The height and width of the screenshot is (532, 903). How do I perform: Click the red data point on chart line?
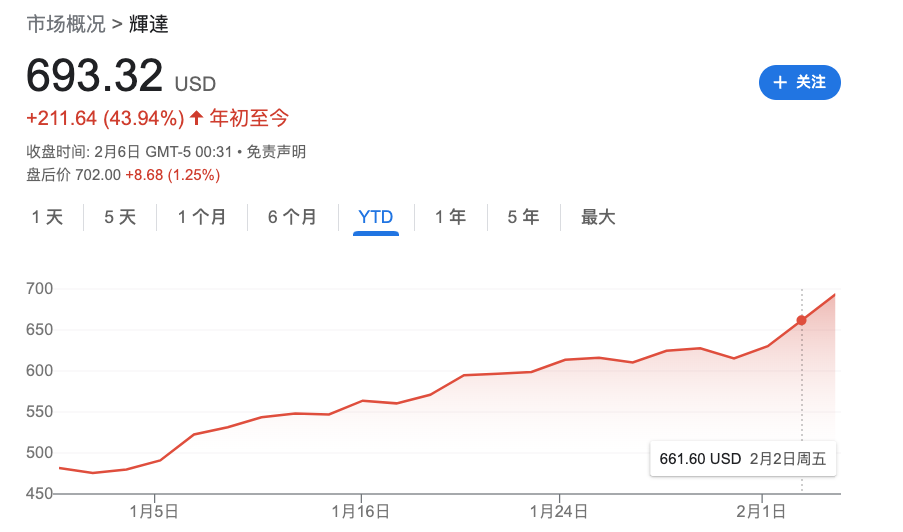click(x=801, y=320)
